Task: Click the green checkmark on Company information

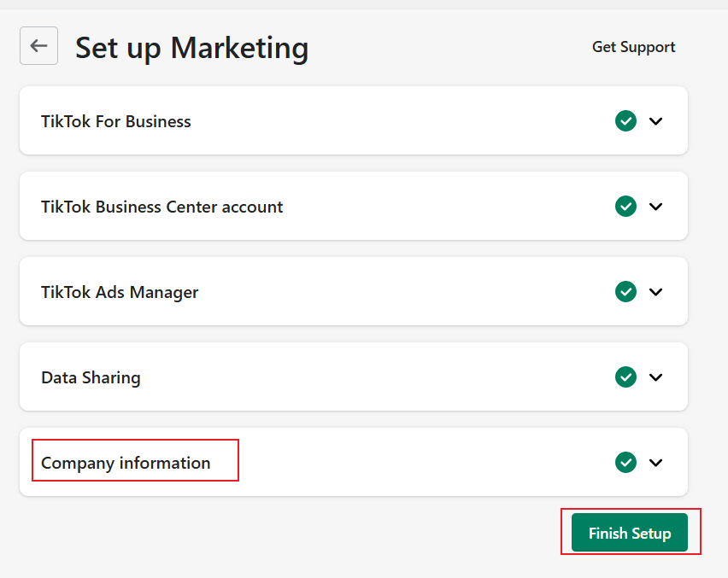Action: 625,462
